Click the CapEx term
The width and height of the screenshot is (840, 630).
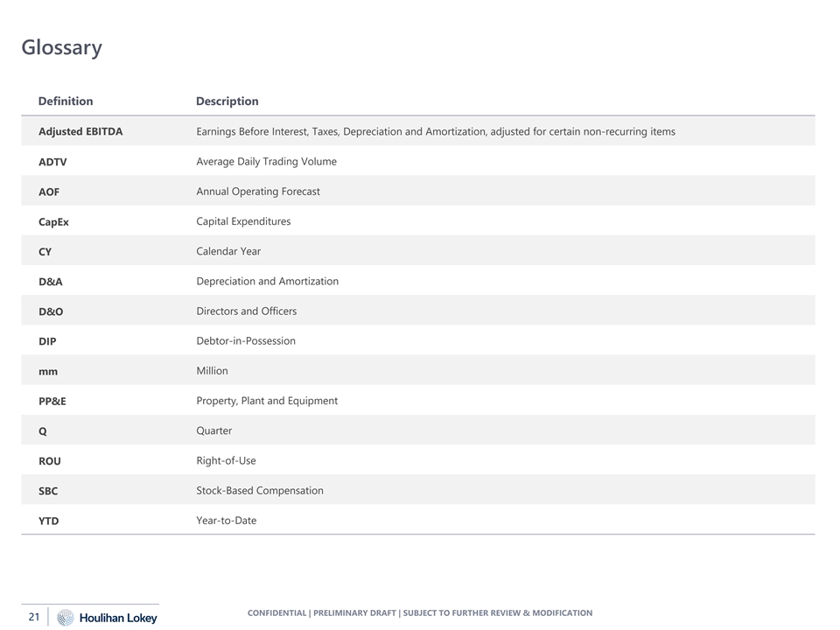click(x=53, y=222)
